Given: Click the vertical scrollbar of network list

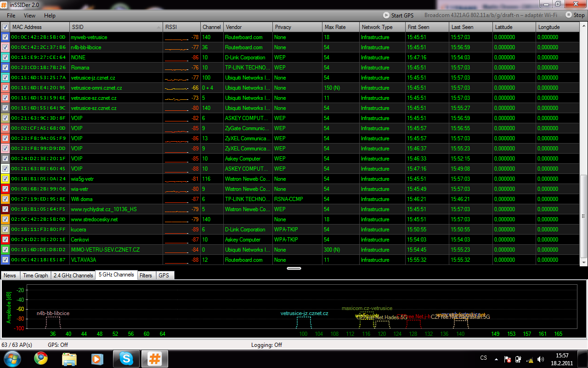Looking at the screenshot, I should click(x=584, y=216).
